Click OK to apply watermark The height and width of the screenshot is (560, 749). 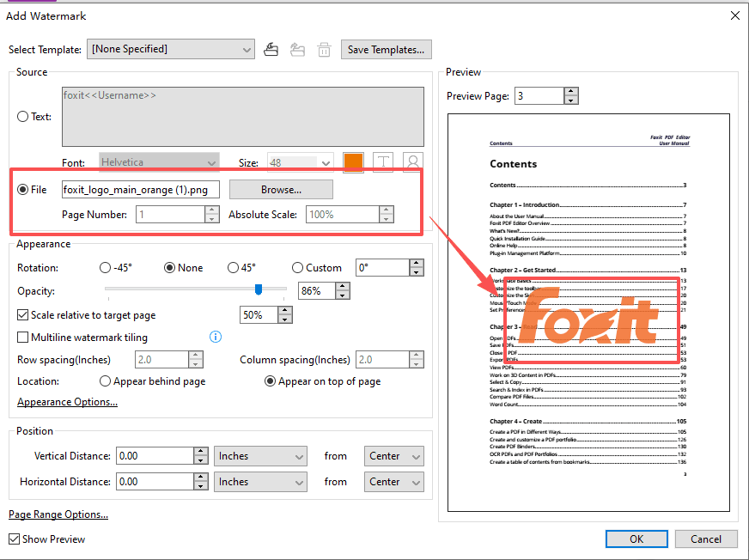coord(636,539)
